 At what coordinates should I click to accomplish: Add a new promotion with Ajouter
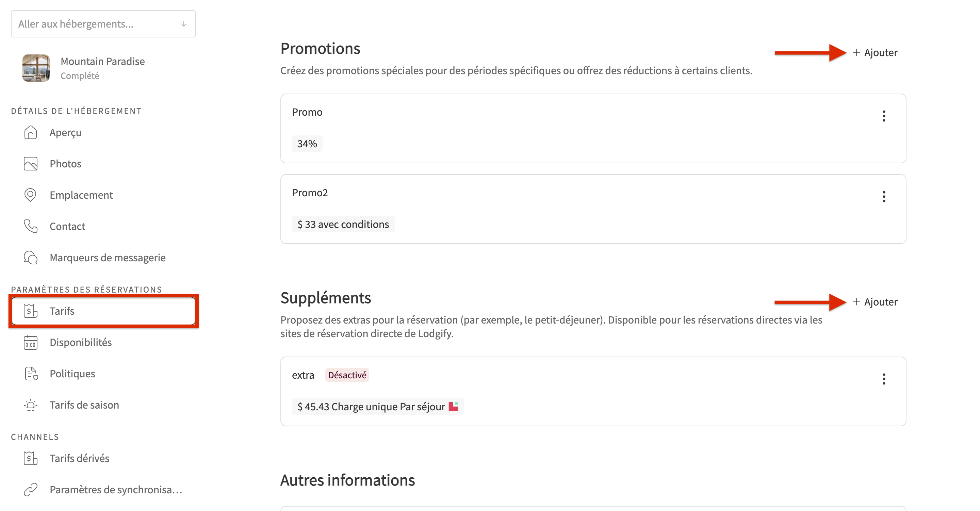pyautogui.click(x=875, y=52)
